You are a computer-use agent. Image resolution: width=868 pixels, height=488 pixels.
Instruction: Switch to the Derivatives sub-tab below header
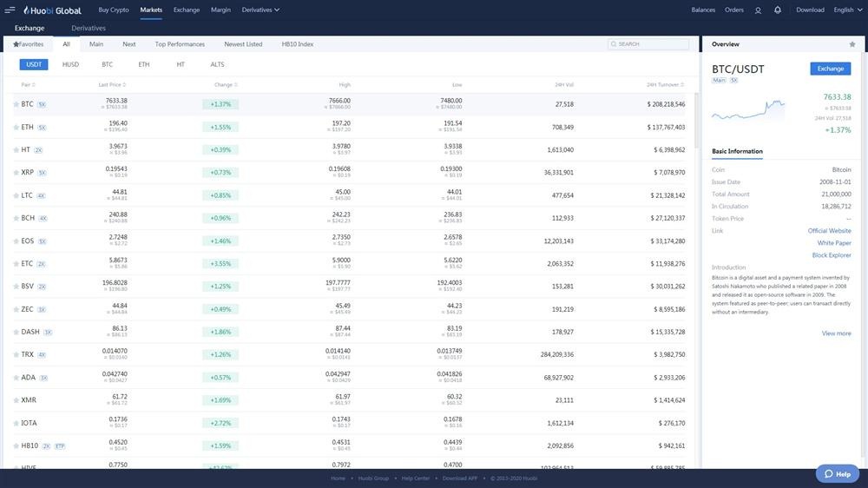click(89, 29)
